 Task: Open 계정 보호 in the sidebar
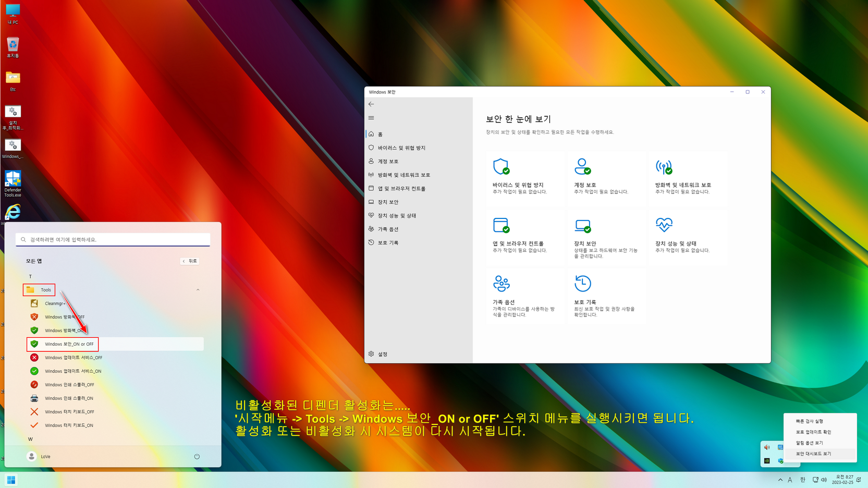tap(419, 161)
